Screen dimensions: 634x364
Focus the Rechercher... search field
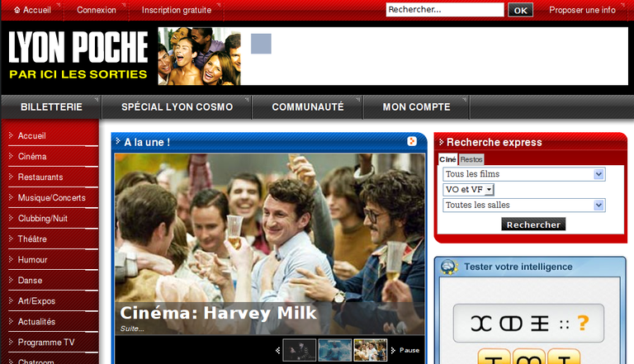click(x=445, y=10)
